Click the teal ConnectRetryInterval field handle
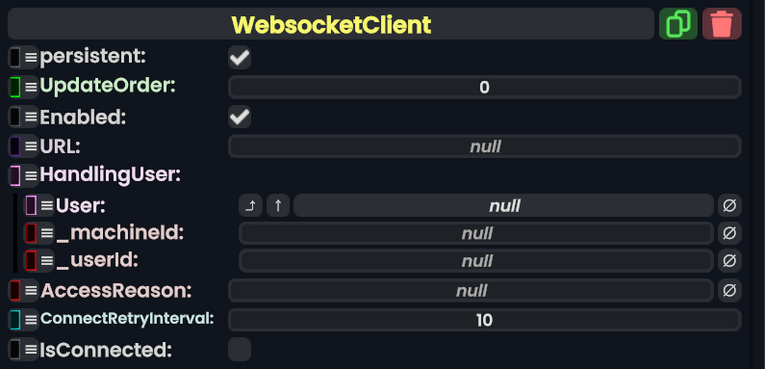 tap(23, 320)
